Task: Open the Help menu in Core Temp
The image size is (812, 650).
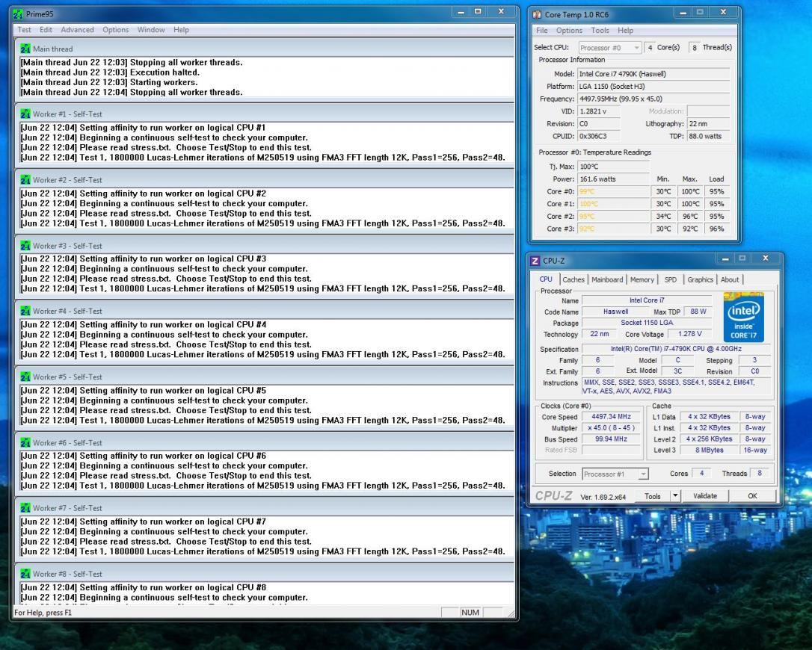Action: coord(625,31)
